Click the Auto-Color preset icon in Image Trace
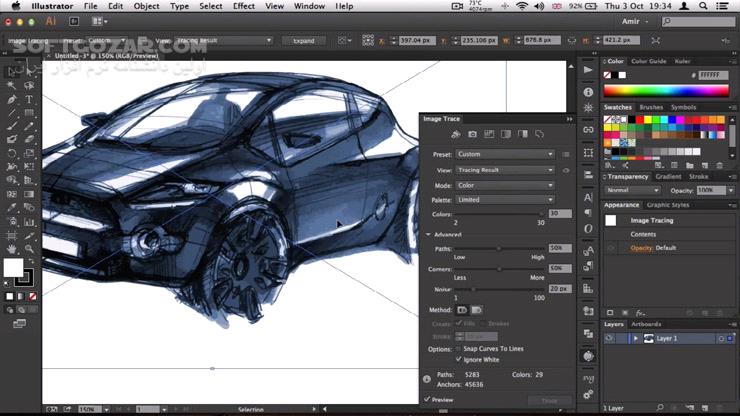 pos(455,135)
